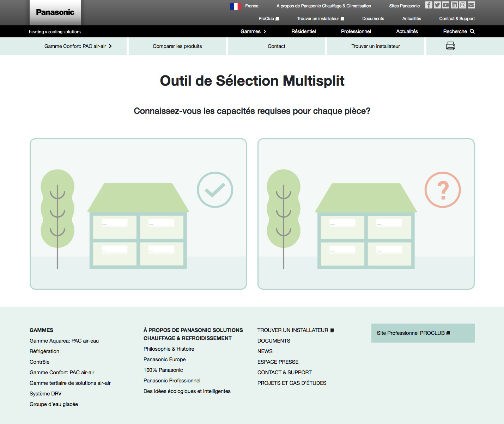Choose the house with question mark option

[366, 214]
